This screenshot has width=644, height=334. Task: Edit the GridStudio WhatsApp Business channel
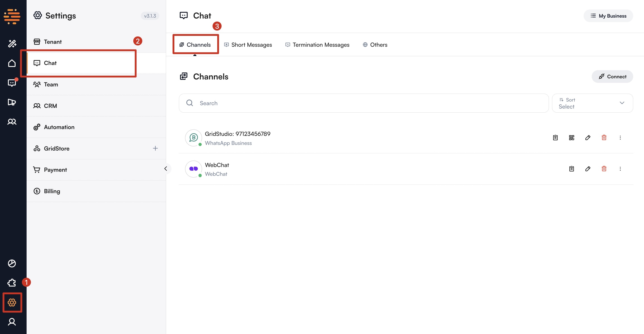tap(588, 137)
